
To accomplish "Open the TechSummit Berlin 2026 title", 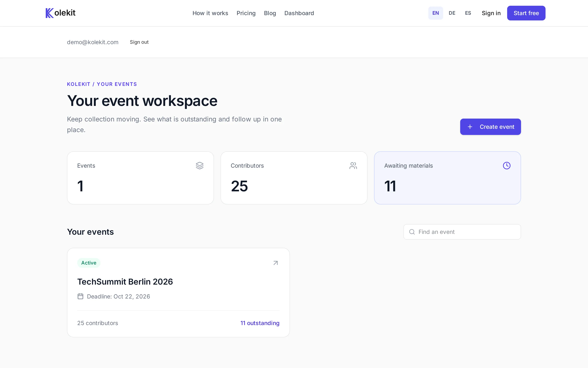I will 125,282.
